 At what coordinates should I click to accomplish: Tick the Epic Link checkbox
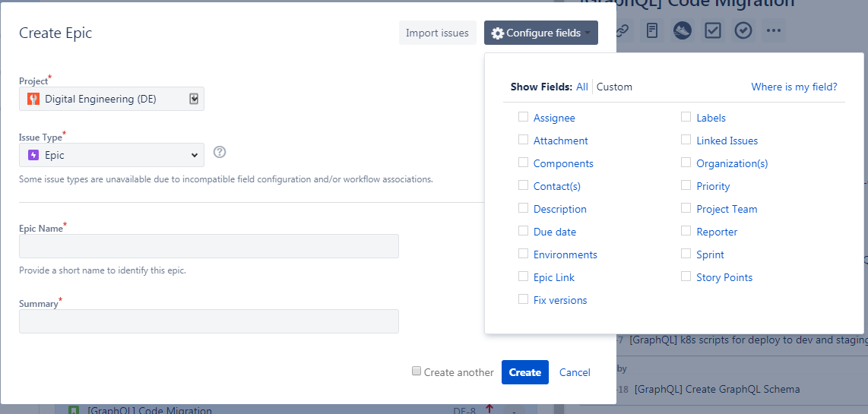click(x=523, y=276)
